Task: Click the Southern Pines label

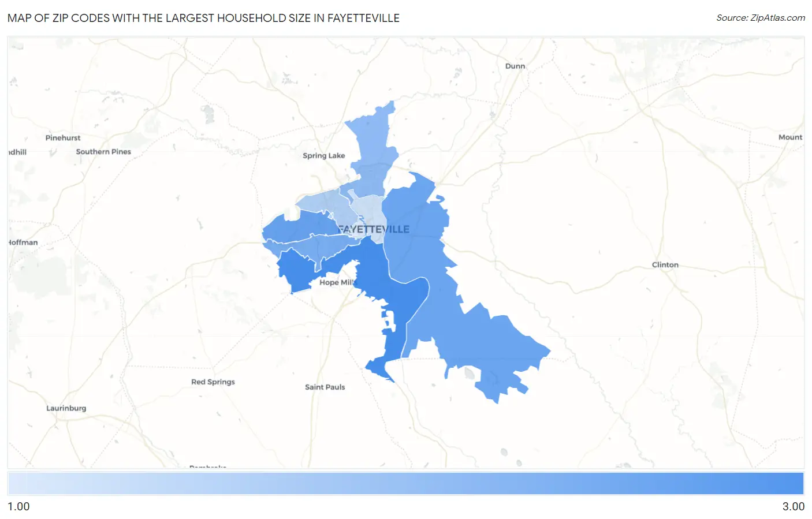Action: [x=103, y=151]
